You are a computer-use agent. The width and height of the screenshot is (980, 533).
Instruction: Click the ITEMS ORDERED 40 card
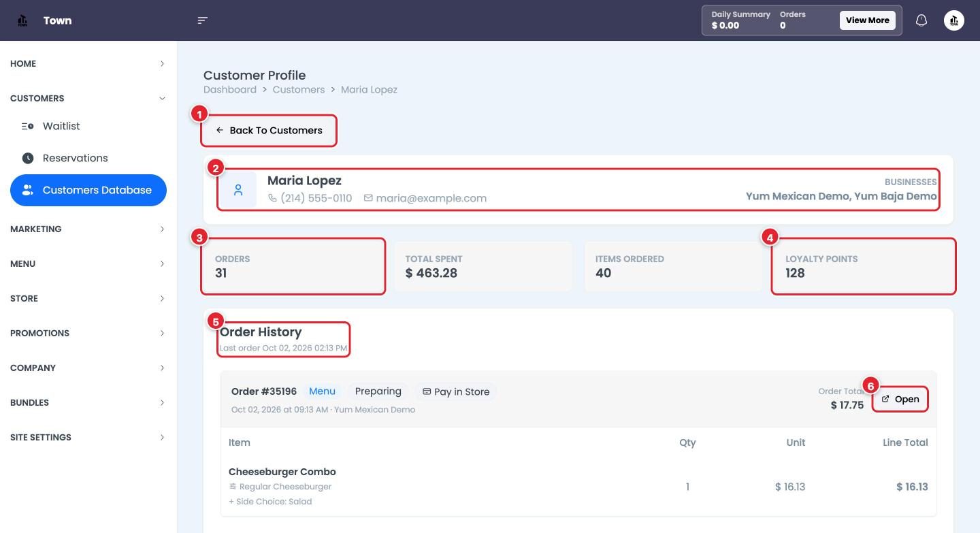point(673,266)
